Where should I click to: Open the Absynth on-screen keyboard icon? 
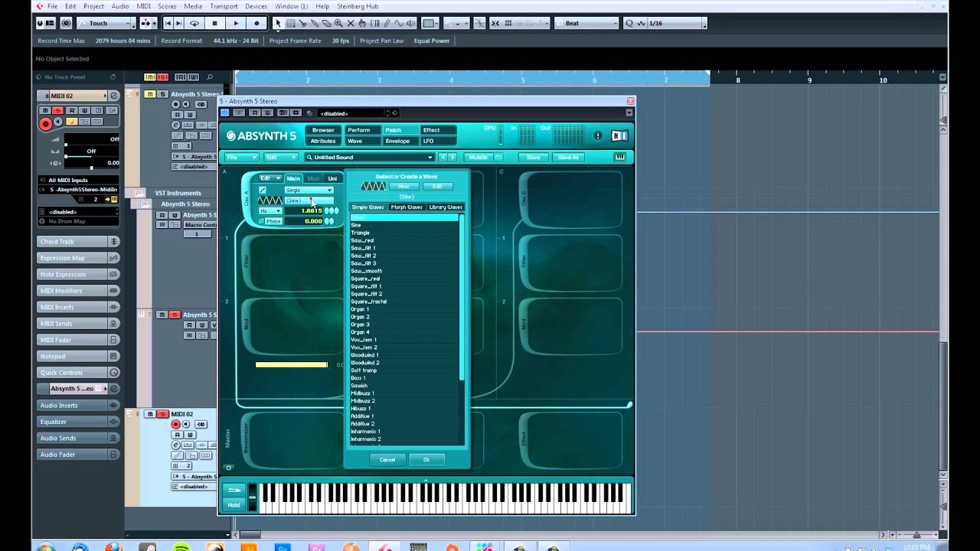click(620, 158)
